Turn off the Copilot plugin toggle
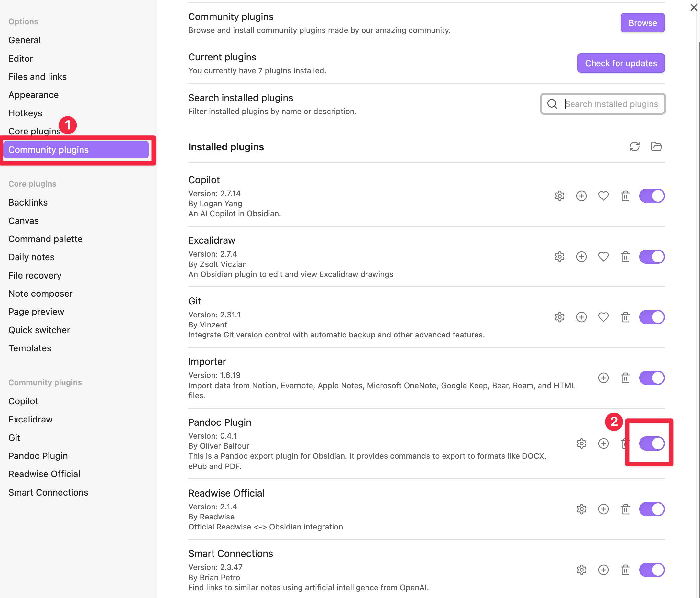Image resolution: width=700 pixels, height=598 pixels. point(652,196)
